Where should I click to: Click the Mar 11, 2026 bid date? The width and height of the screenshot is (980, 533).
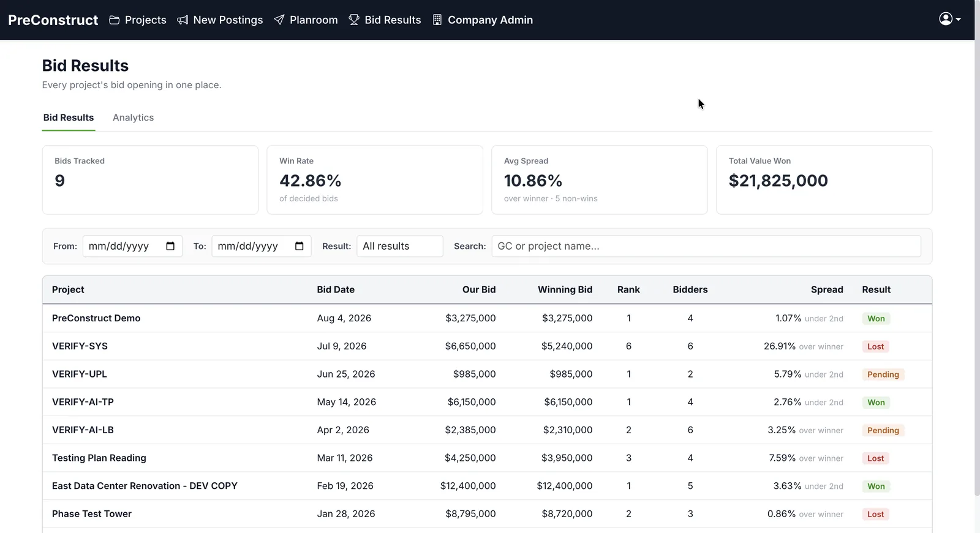(x=344, y=458)
